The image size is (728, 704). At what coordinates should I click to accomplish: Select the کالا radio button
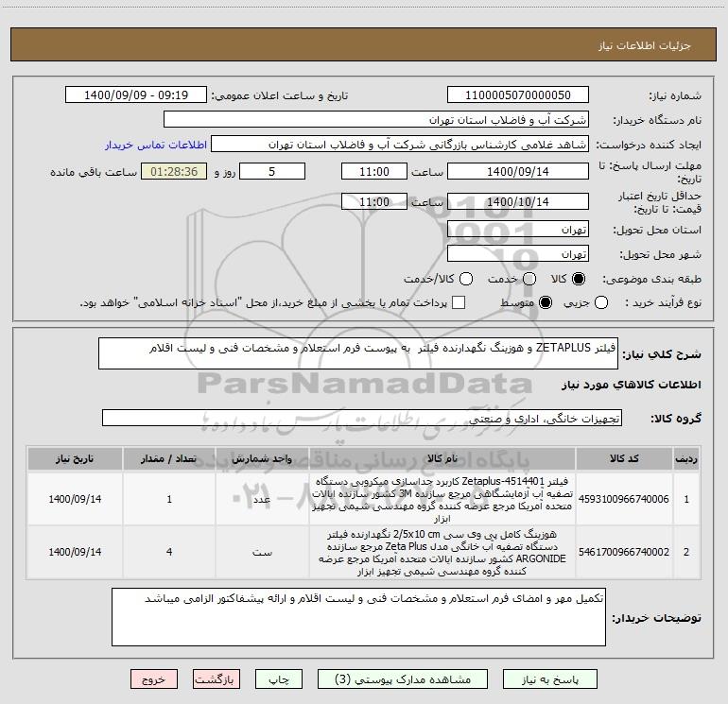point(579,279)
